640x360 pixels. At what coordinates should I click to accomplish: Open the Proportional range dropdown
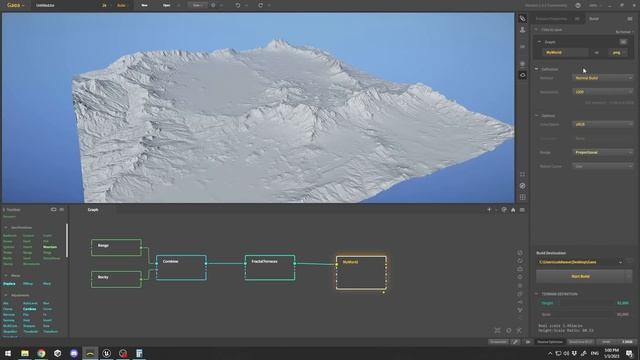tap(603, 152)
